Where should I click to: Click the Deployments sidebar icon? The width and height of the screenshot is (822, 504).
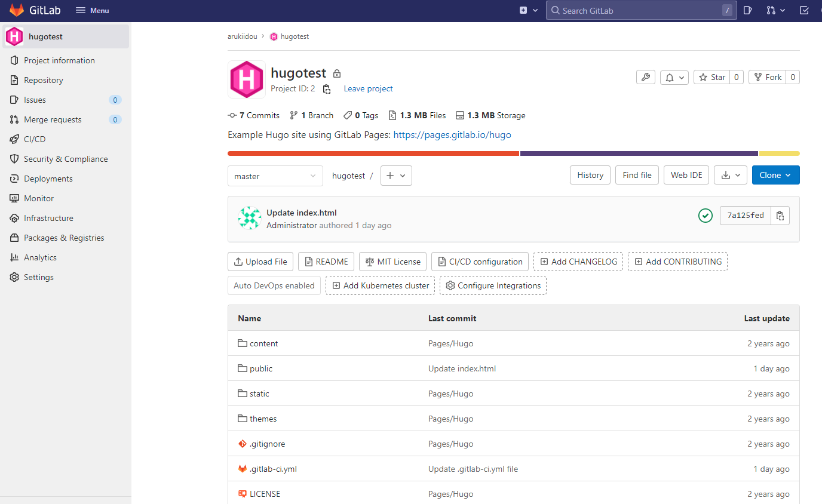coord(14,179)
